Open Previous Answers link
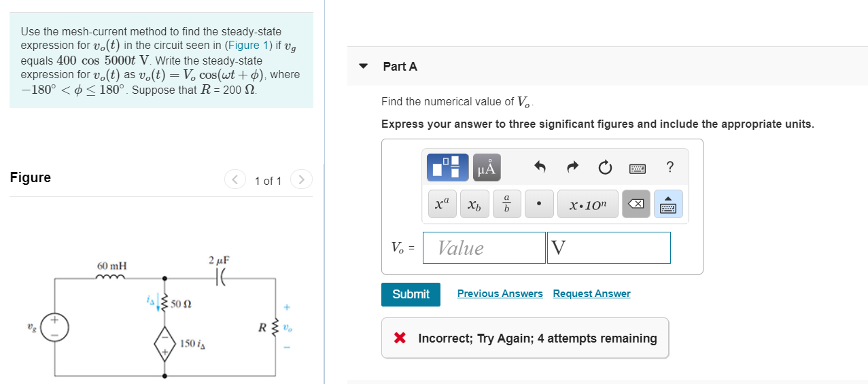Image resolution: width=868 pixels, height=384 pixels. [x=500, y=294]
